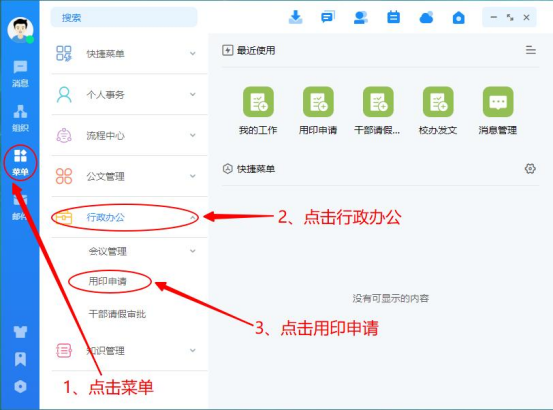Click the gear icon beside 快捷菜单 section
The image size is (553, 410).
point(530,169)
